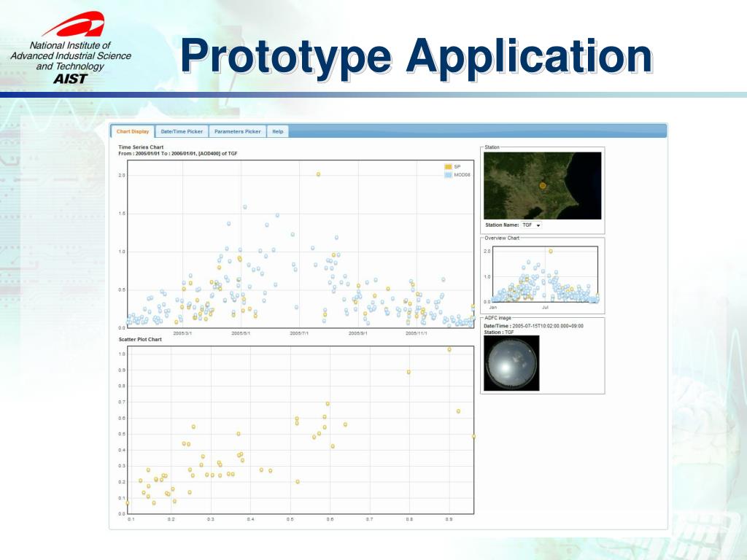Click the SP legend color swatch
The width and height of the screenshot is (747, 560).
448,167
